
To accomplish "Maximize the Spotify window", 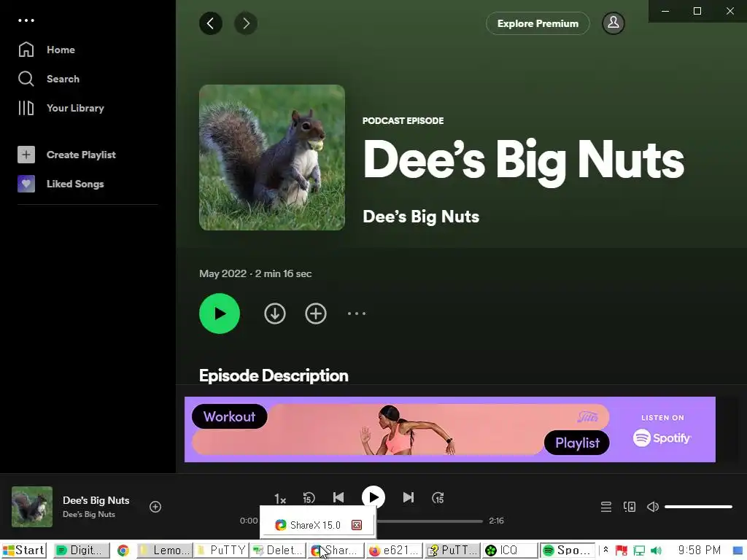I will (697, 11).
